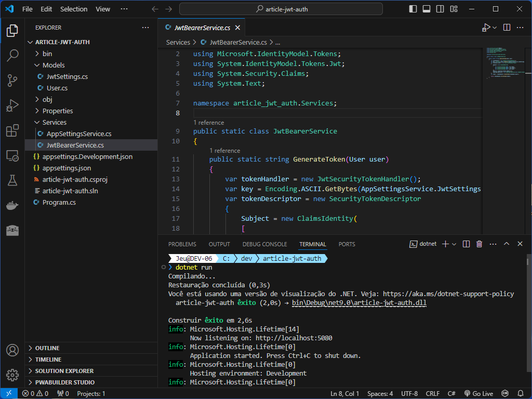Click the article-jwt-auth command center search
The width and height of the screenshot is (532, 399).
[281, 9]
